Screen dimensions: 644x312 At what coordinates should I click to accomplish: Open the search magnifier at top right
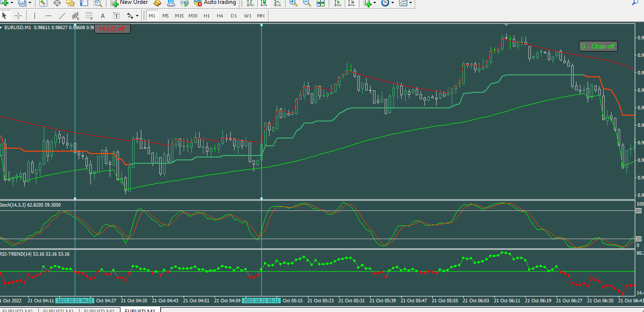(x=635, y=3)
